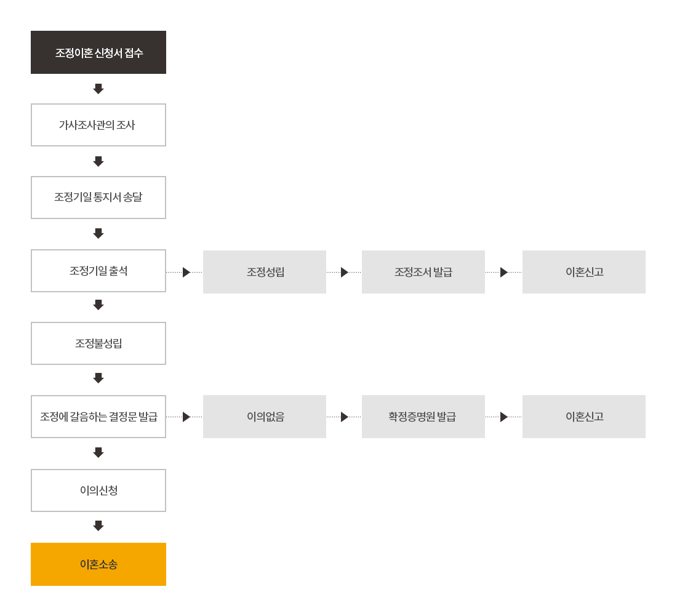Click the dark 조정이혼 신청서 접수 box
This screenshot has width=677, height=616.
click(98, 52)
